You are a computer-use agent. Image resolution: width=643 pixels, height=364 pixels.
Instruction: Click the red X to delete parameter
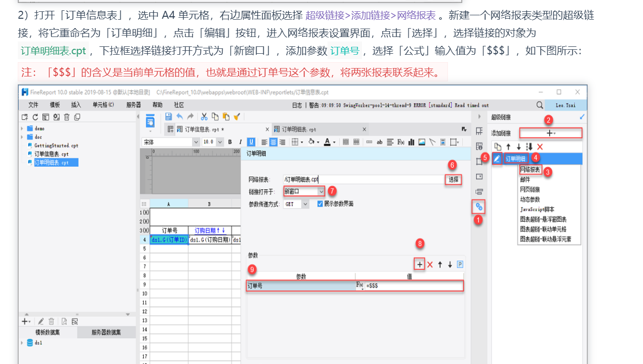tap(430, 265)
